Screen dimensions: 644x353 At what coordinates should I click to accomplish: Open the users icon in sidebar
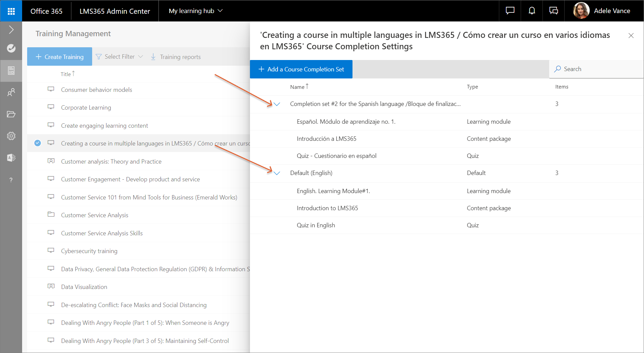[11, 92]
